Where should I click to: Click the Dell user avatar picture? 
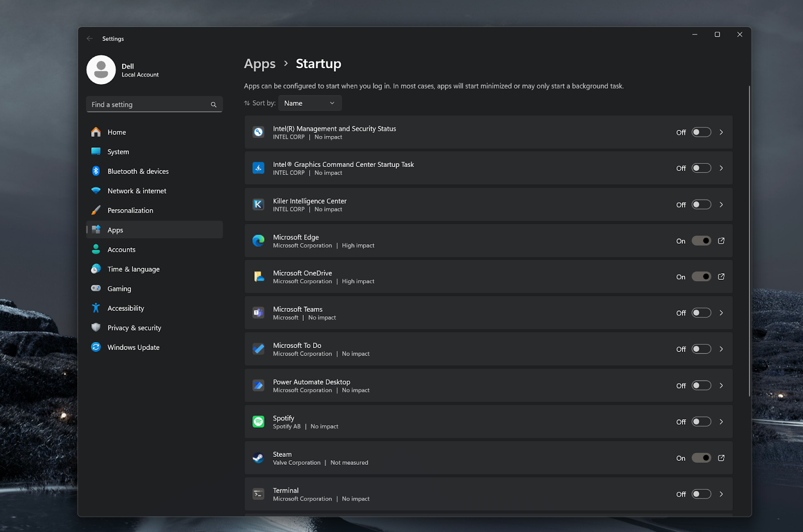[x=101, y=70]
